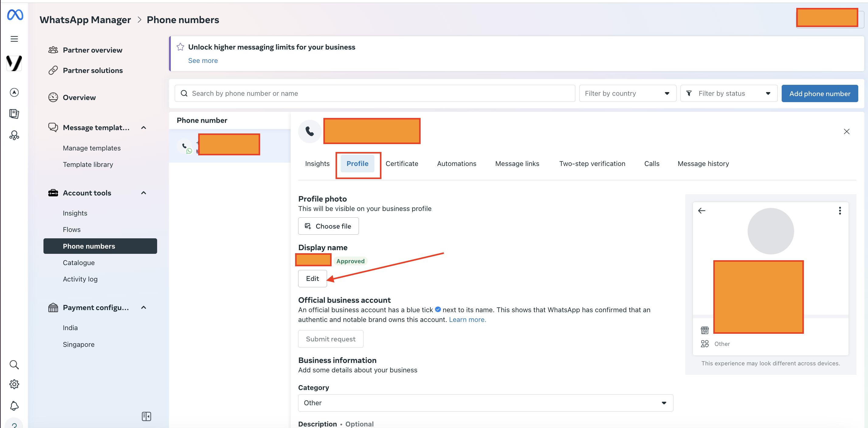The height and width of the screenshot is (428, 868).
Task: Click the business account logo in rail
Action: pyautogui.click(x=14, y=63)
